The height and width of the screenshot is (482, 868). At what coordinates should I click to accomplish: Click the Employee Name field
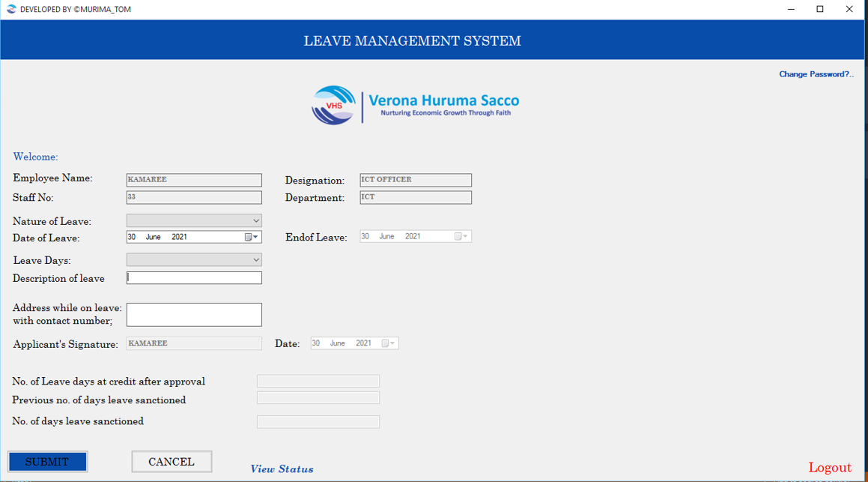click(x=194, y=180)
